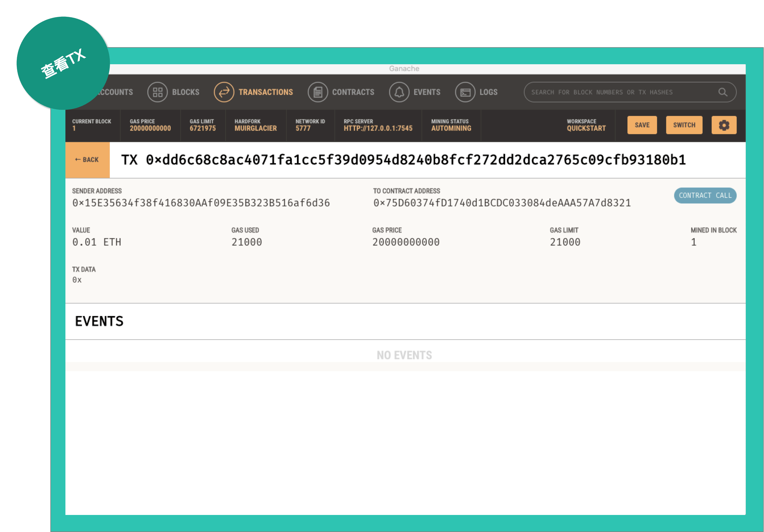This screenshot has width=764, height=532.
Task: Click the Network ID value 5777
Action: click(x=303, y=128)
